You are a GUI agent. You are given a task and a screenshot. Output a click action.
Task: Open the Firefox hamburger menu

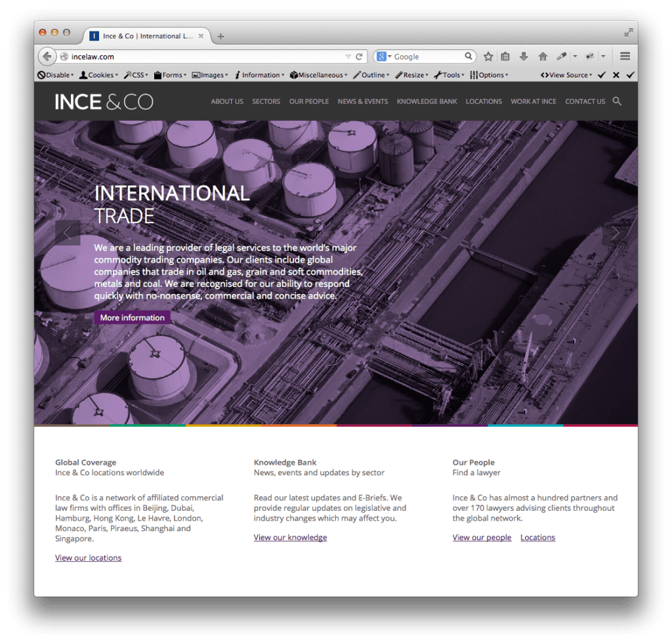click(x=625, y=56)
